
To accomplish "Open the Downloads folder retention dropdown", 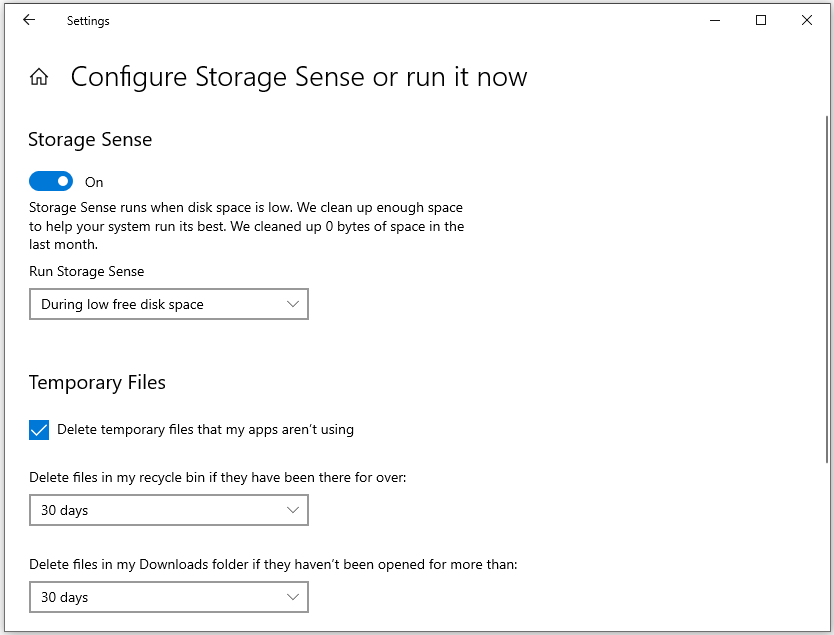I will tap(168, 597).
